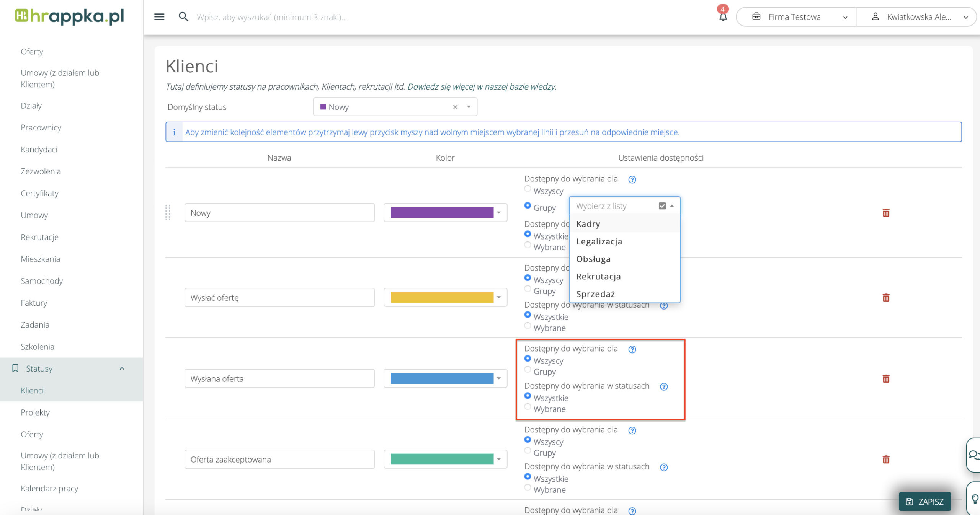
Task: Delete the Wysłana oferta status row
Action: 886,379
